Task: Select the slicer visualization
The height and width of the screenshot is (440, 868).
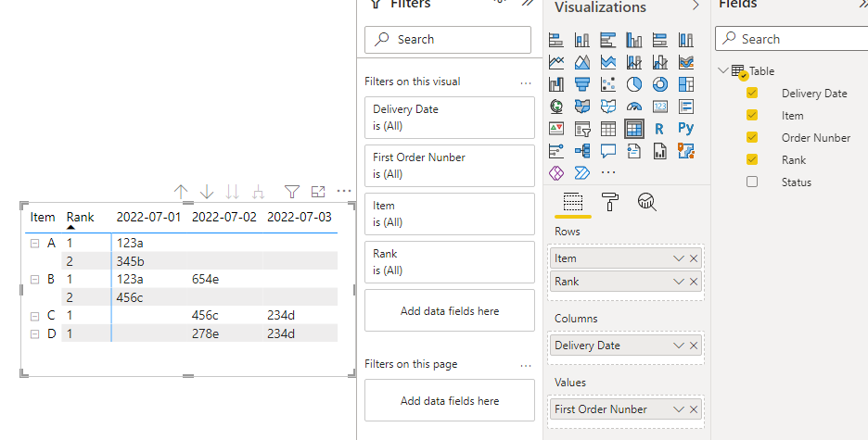Action: pyautogui.click(x=581, y=129)
